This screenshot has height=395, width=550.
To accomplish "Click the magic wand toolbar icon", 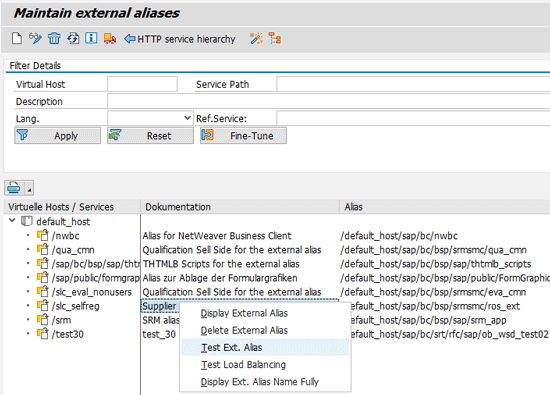I will (256, 38).
